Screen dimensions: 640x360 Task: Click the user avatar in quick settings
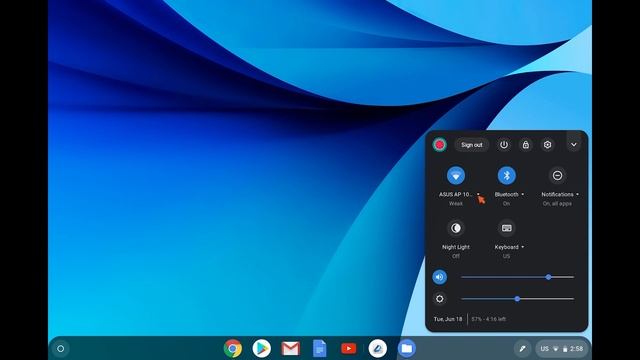(x=440, y=144)
